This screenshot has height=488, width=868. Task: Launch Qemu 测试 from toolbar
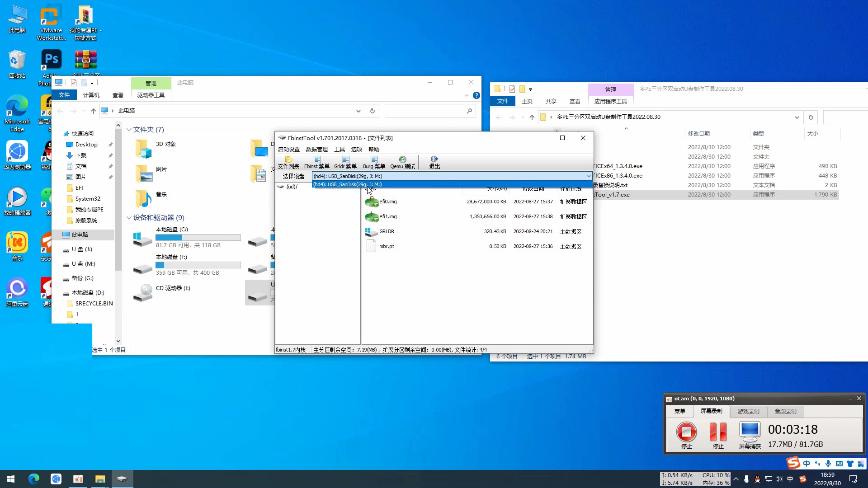coord(402,162)
